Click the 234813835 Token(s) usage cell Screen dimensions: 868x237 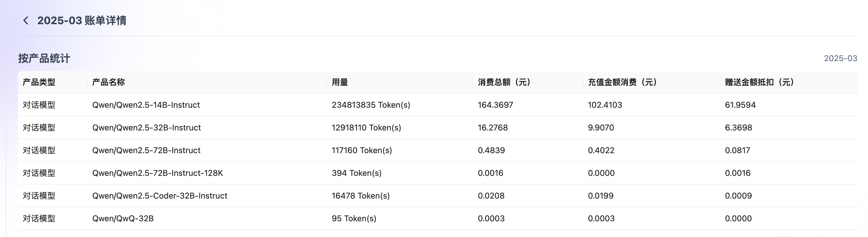point(371,105)
